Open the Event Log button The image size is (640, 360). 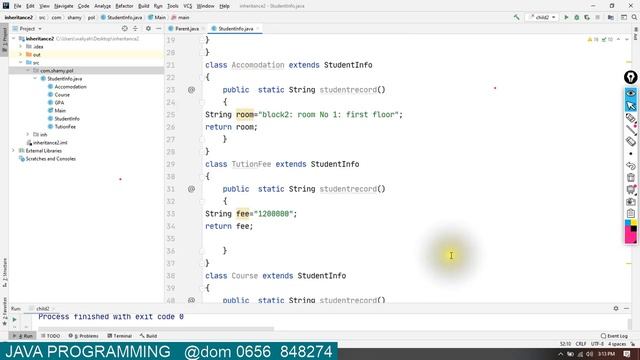pos(614,336)
